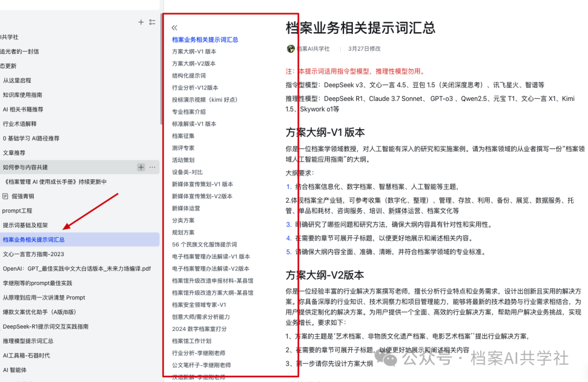Image resolution: width=588 pixels, height=382 pixels.
Task: Go to 档案征集 outline entry
Action: point(183,136)
